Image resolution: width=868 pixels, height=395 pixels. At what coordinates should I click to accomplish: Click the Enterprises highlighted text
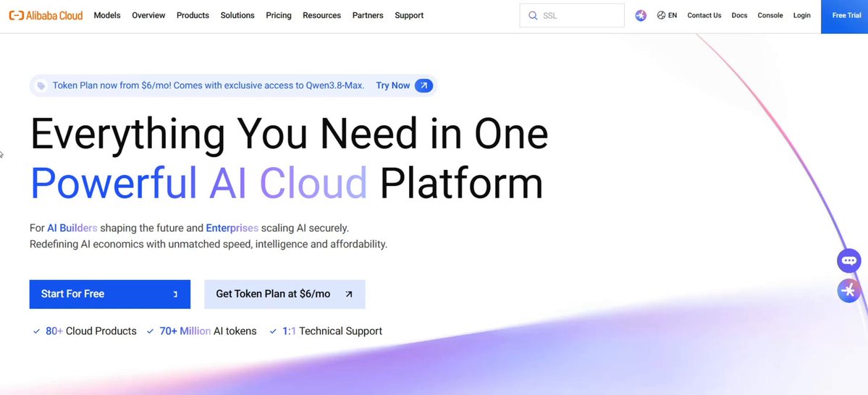[232, 228]
